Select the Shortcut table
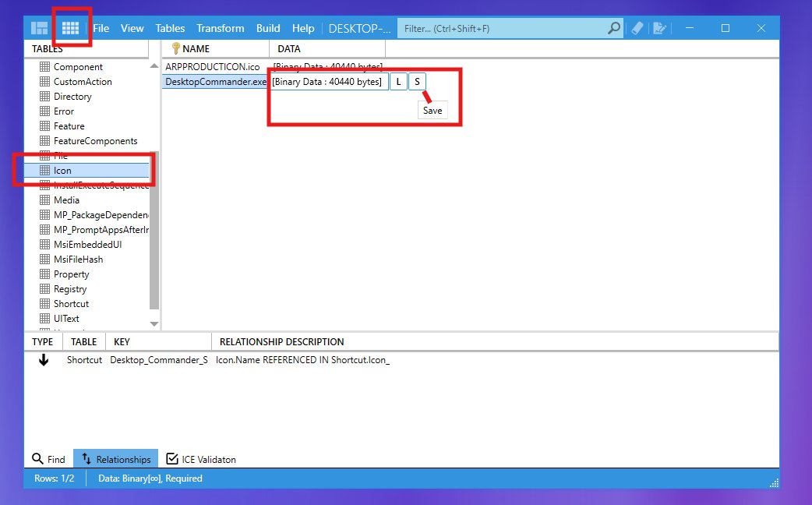Screen dimensions: 812x505 71,304
